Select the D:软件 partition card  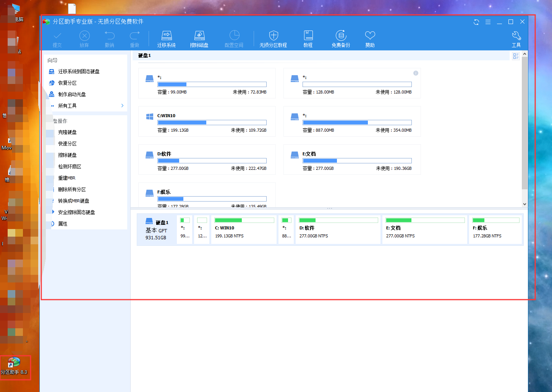click(x=207, y=160)
